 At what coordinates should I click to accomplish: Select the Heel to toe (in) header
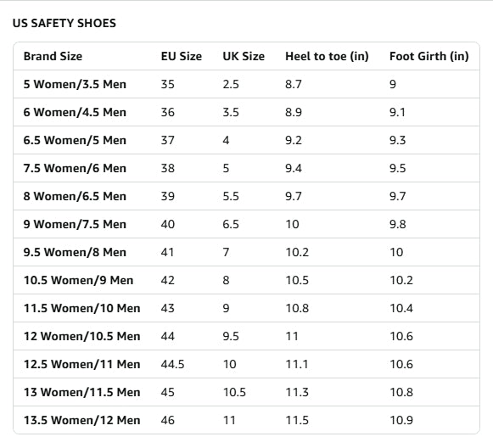327,56
